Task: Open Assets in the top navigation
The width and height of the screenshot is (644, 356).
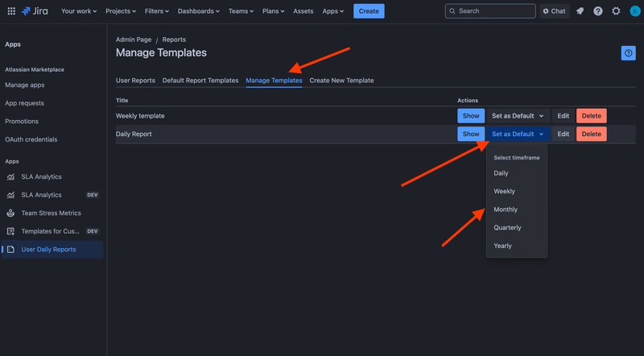Action: [303, 11]
